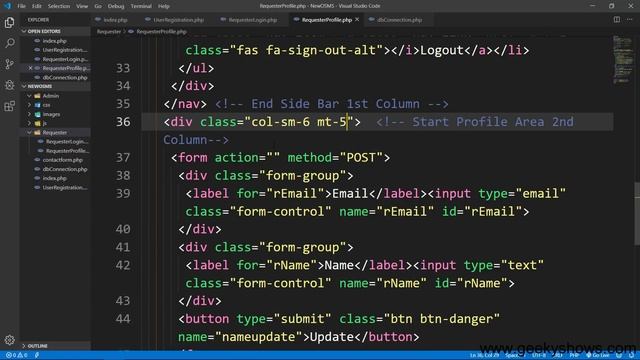Start server with Go Live button
This screenshot has width=640, height=360.
point(598,355)
